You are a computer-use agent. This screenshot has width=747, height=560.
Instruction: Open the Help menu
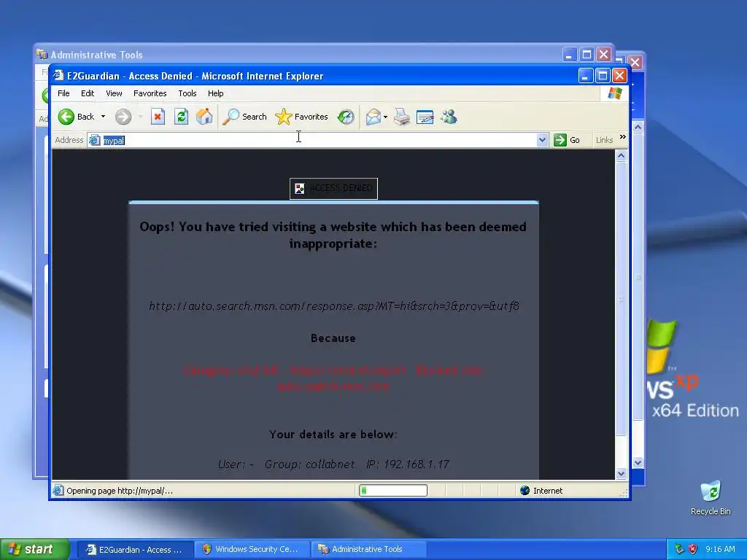pyautogui.click(x=215, y=93)
